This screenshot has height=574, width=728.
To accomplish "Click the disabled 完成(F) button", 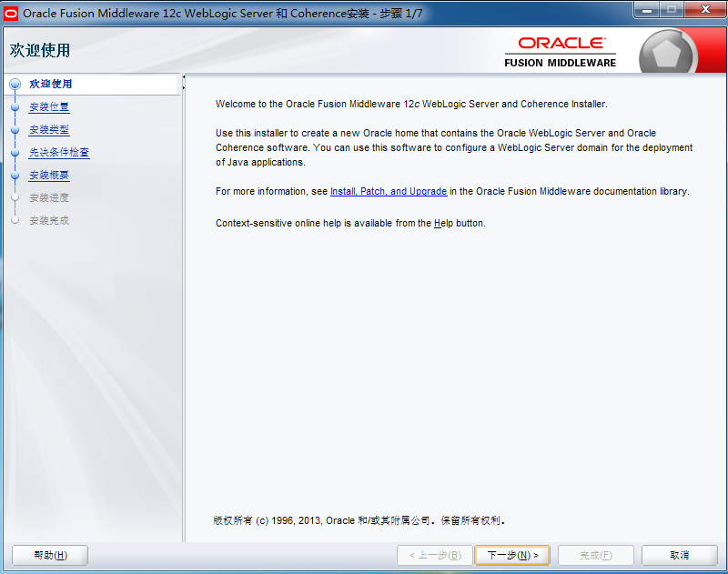I will coord(595,555).
